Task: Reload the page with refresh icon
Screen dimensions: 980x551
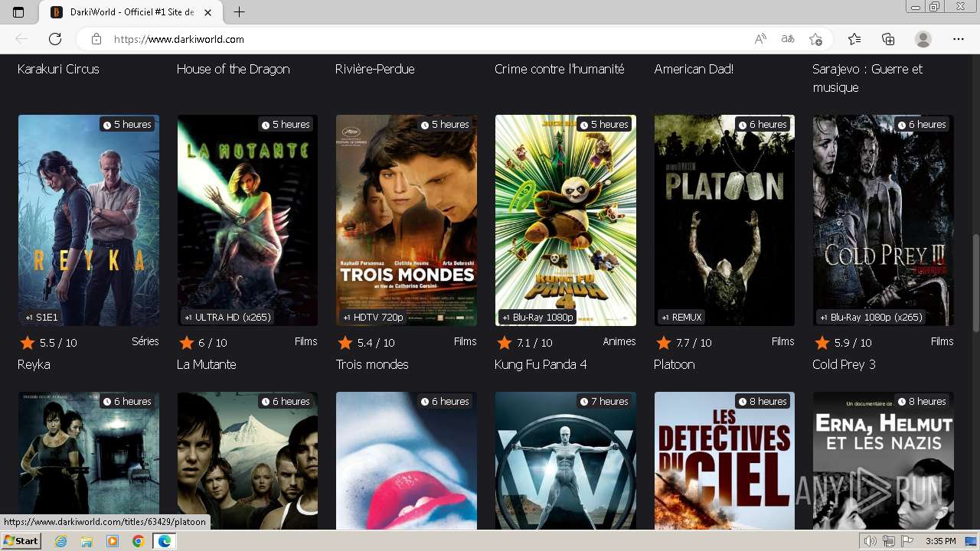Action: (x=55, y=39)
